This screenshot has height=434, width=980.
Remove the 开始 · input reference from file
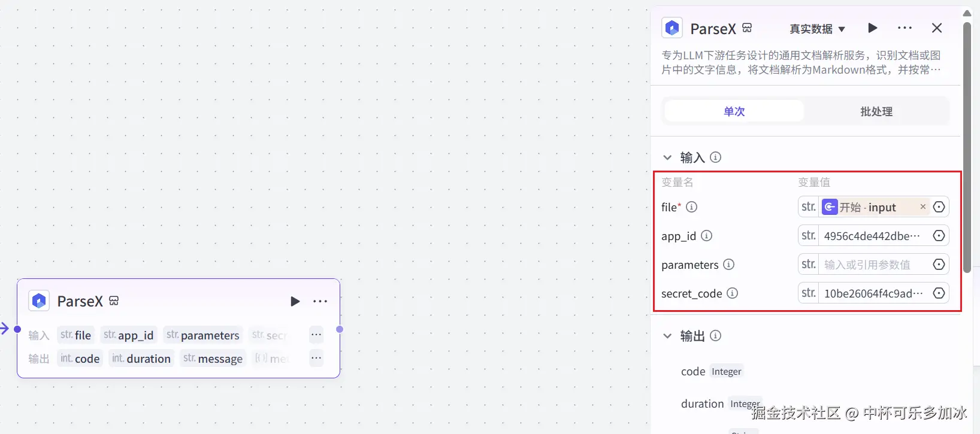(x=922, y=207)
